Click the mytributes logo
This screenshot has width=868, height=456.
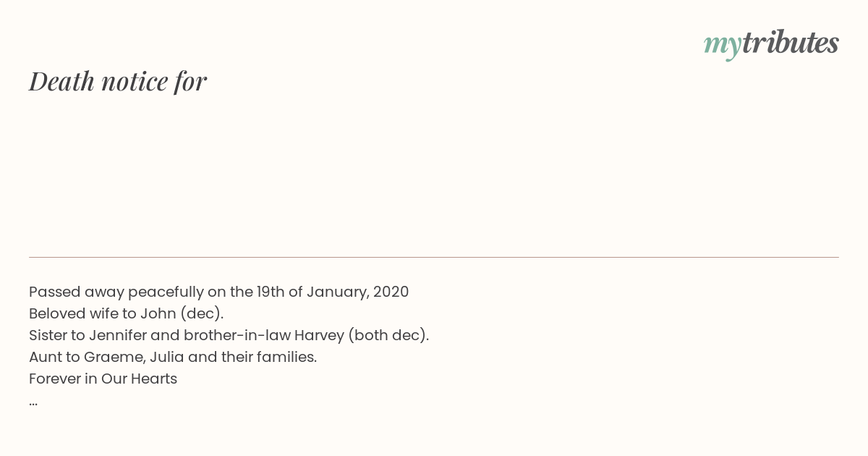771,43
